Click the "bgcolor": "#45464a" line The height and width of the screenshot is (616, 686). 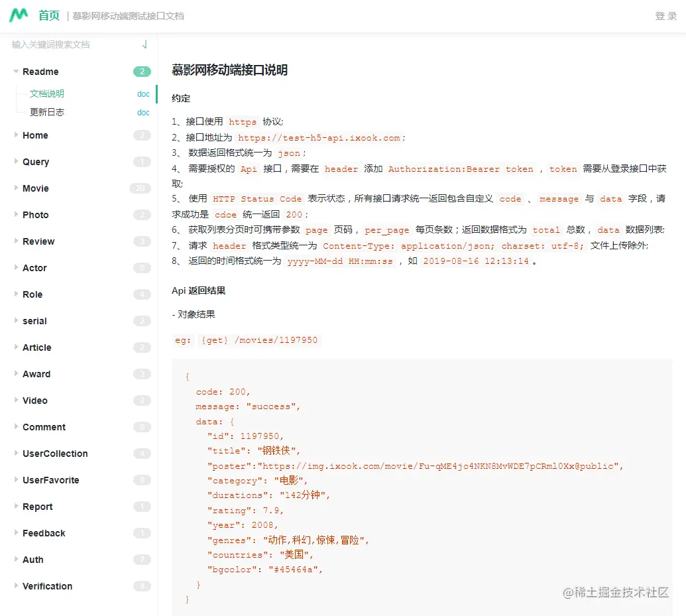click(x=265, y=570)
